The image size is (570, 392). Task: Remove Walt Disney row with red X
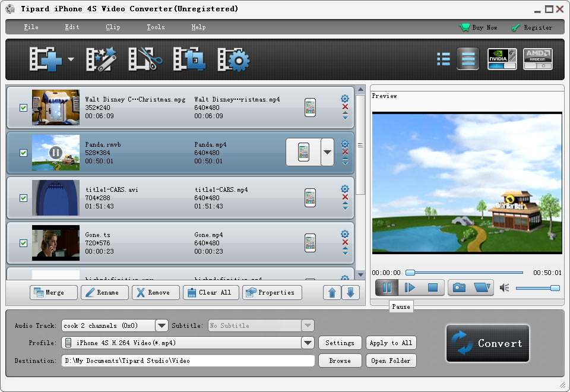(x=346, y=107)
